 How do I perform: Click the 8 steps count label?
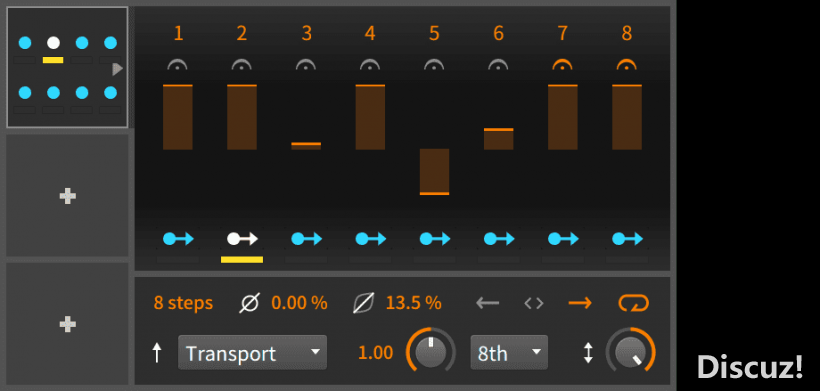[183, 303]
